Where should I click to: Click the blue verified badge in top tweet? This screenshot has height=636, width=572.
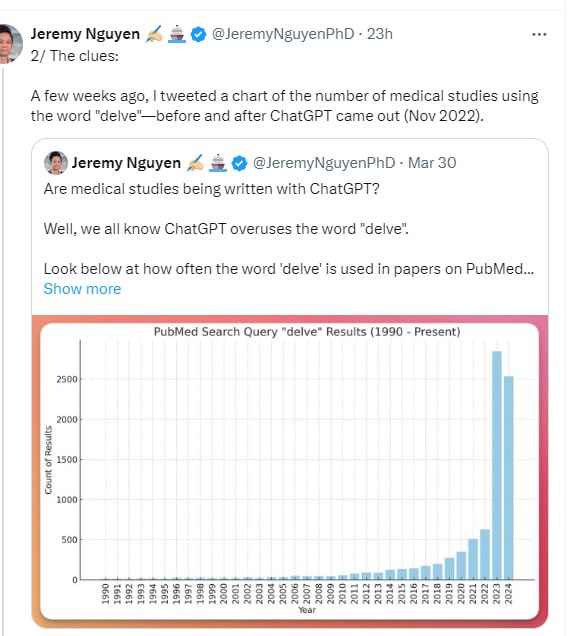[x=198, y=34]
